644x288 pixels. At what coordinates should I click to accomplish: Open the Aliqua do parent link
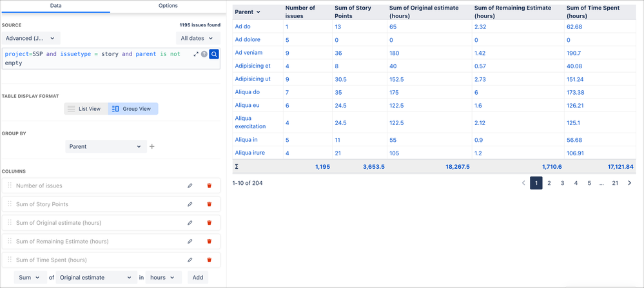pyautogui.click(x=248, y=92)
